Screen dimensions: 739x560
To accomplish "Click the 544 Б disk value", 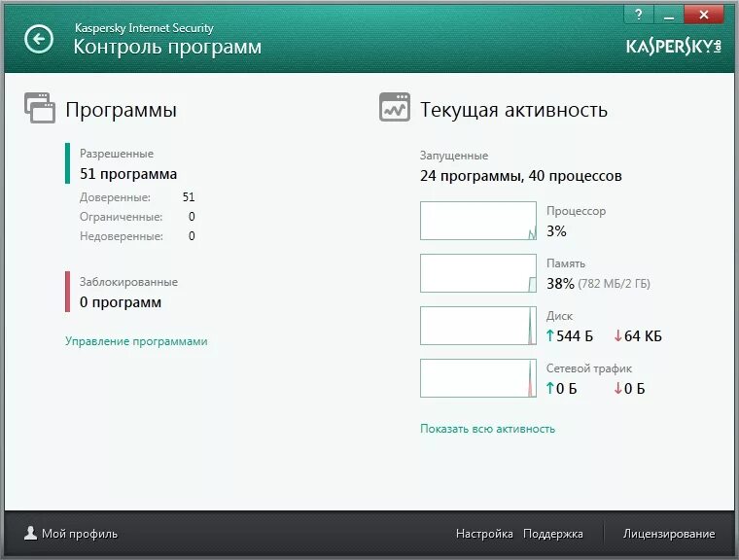I will [x=574, y=335].
